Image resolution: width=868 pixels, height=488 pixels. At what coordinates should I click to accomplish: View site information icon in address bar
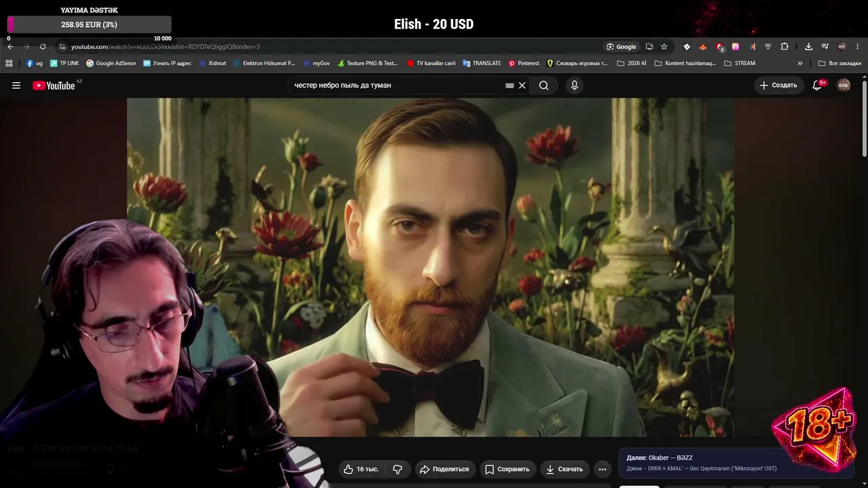tap(62, 47)
